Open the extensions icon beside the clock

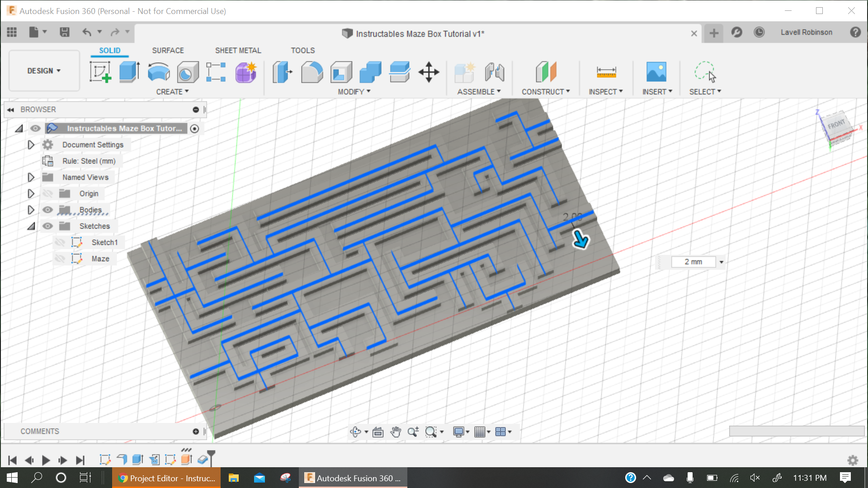(x=737, y=33)
